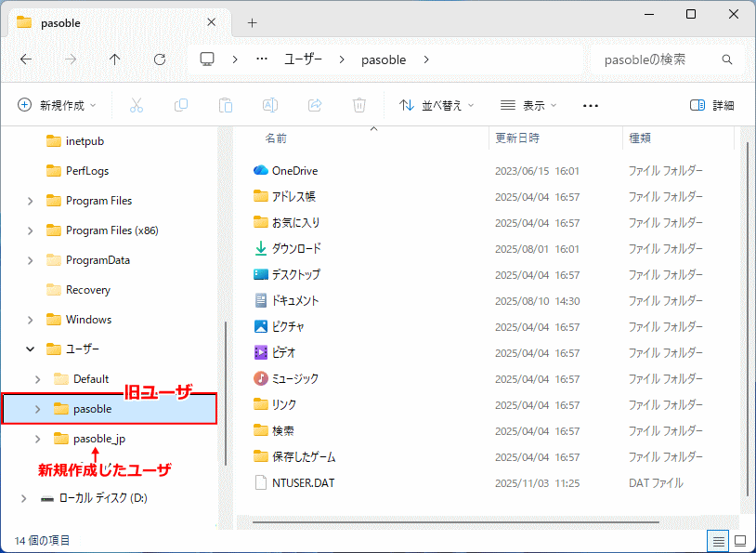
Task: Click the Copy icon in the toolbar
Action: pyautogui.click(x=181, y=105)
